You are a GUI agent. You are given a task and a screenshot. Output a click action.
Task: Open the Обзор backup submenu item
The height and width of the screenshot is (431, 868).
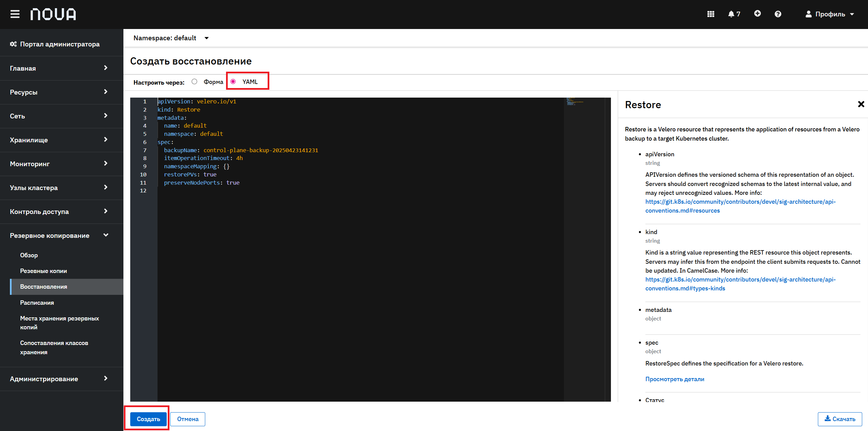(29, 255)
